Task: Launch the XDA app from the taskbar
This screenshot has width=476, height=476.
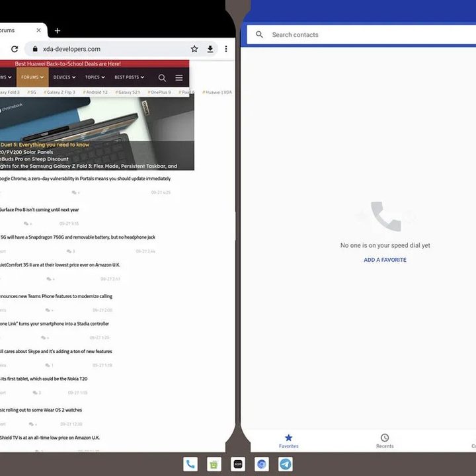Action: tap(238, 464)
